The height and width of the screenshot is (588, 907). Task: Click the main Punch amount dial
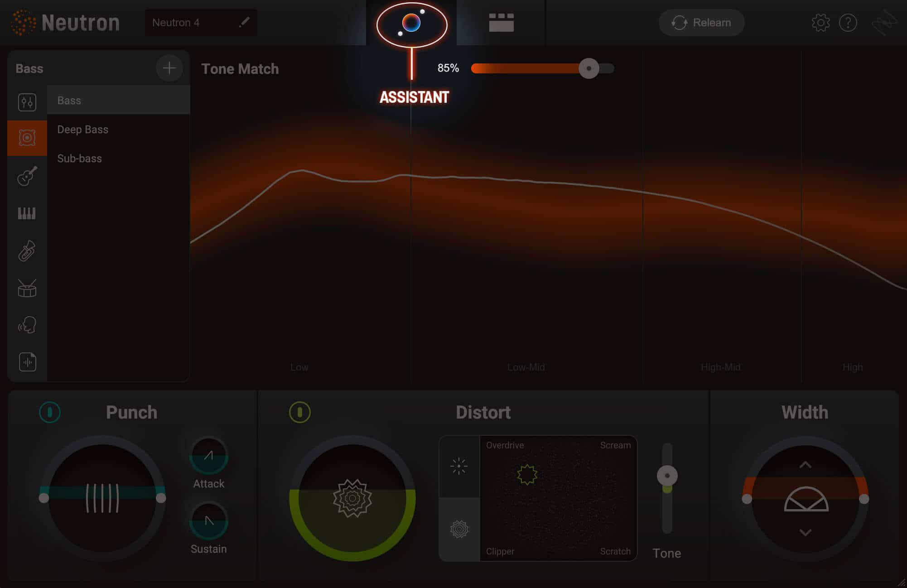(x=102, y=498)
